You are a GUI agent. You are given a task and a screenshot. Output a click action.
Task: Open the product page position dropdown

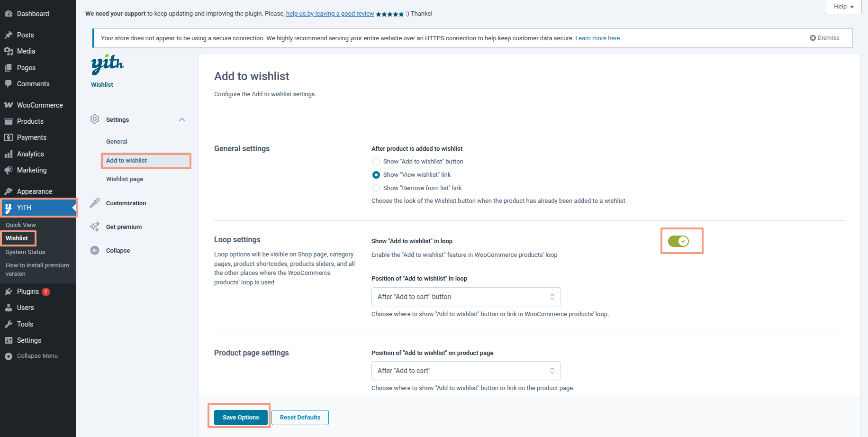click(466, 371)
